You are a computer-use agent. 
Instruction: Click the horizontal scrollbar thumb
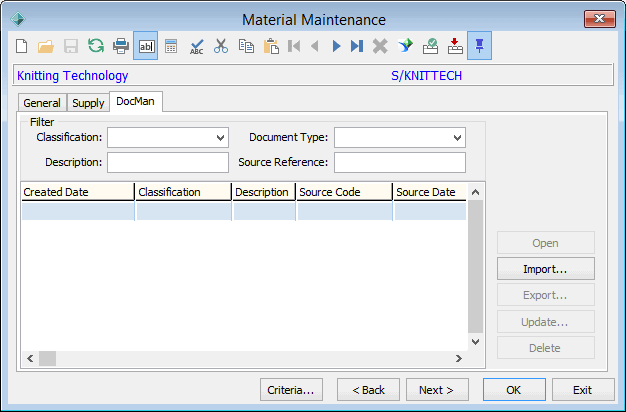[x=48, y=359]
